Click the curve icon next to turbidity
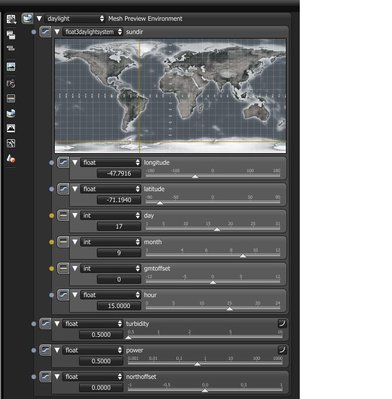 coord(45,324)
